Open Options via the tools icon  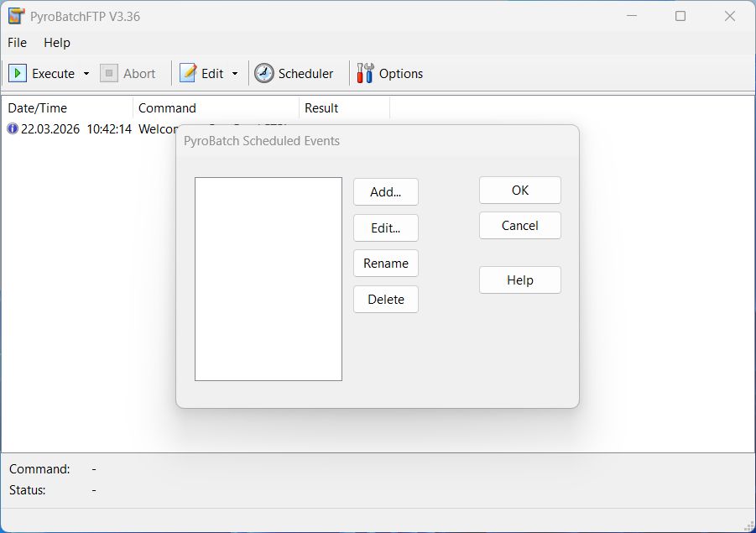click(365, 74)
